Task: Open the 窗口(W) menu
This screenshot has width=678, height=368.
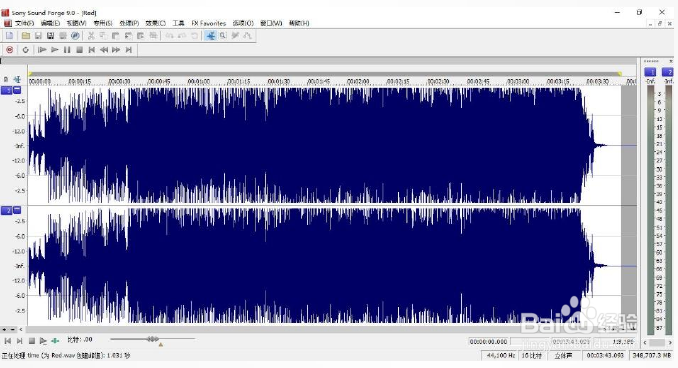Action: pos(271,23)
